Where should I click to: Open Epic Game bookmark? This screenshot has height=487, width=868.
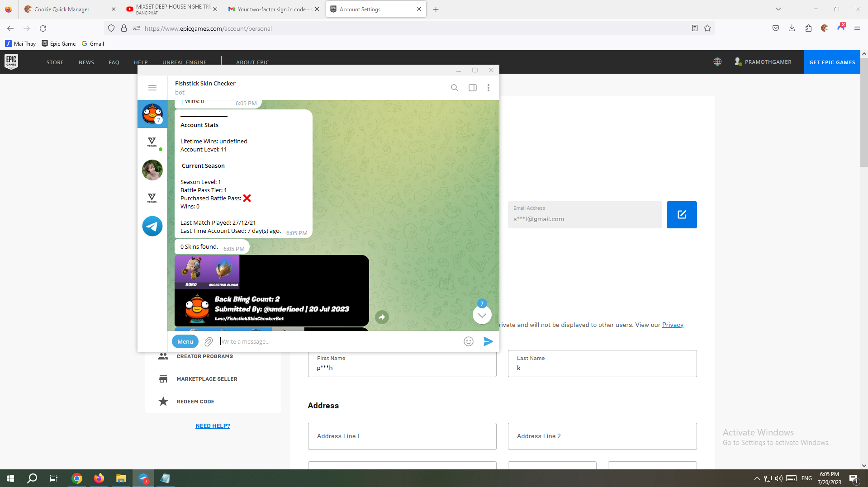[x=59, y=43]
